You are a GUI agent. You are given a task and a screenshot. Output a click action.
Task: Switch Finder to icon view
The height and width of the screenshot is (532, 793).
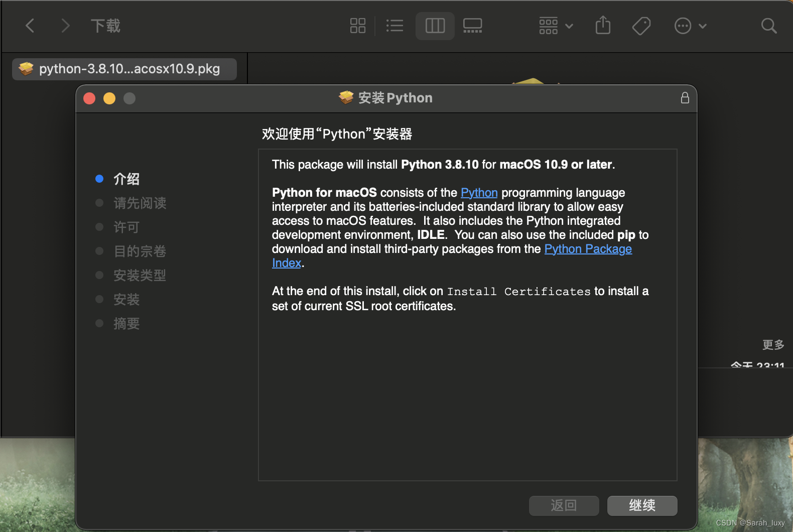(358, 26)
